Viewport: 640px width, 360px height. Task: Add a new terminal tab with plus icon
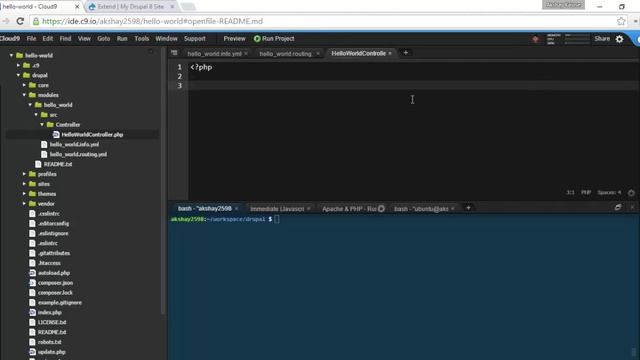[468, 208]
